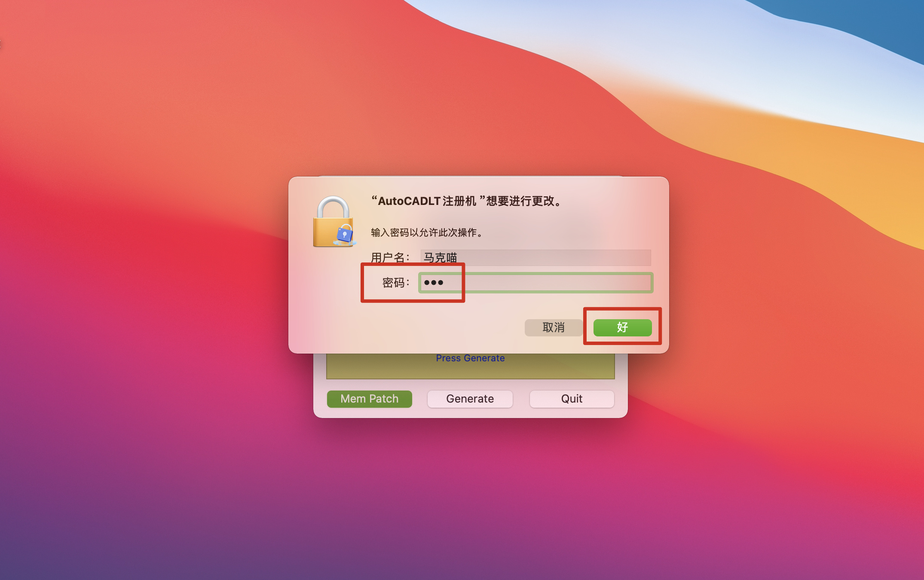Viewport: 924px width, 580px height.
Task: Click the three password dots in the field
Action: (434, 283)
